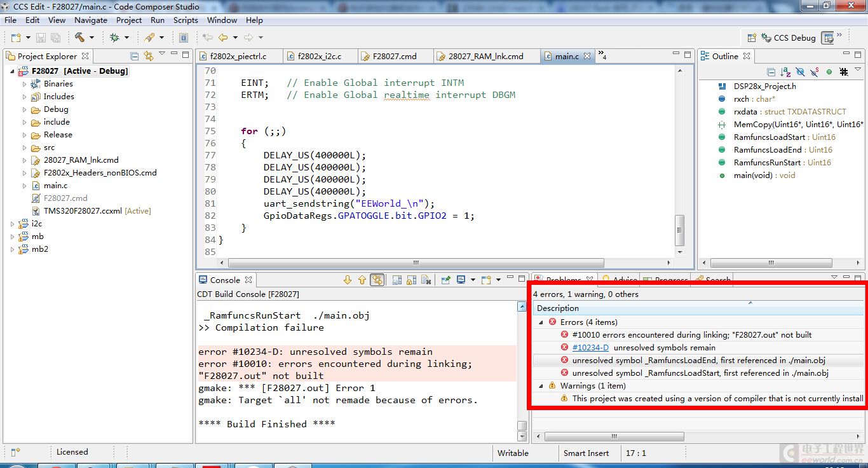Toggle Scroll Lock in Console
This screenshot has width=868, height=468.
411,280
